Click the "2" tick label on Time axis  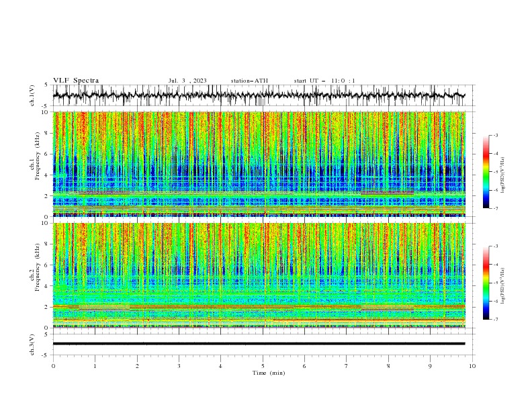point(137,366)
